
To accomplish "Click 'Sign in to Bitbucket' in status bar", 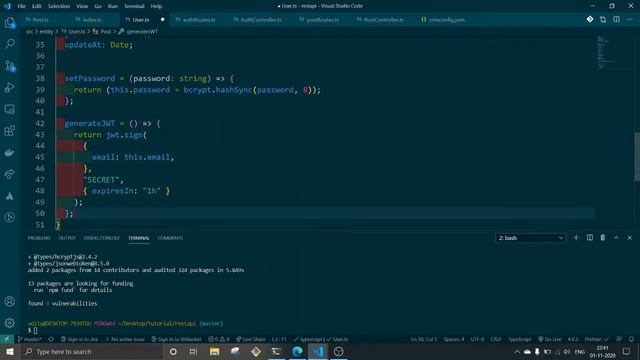I will point(176,339).
